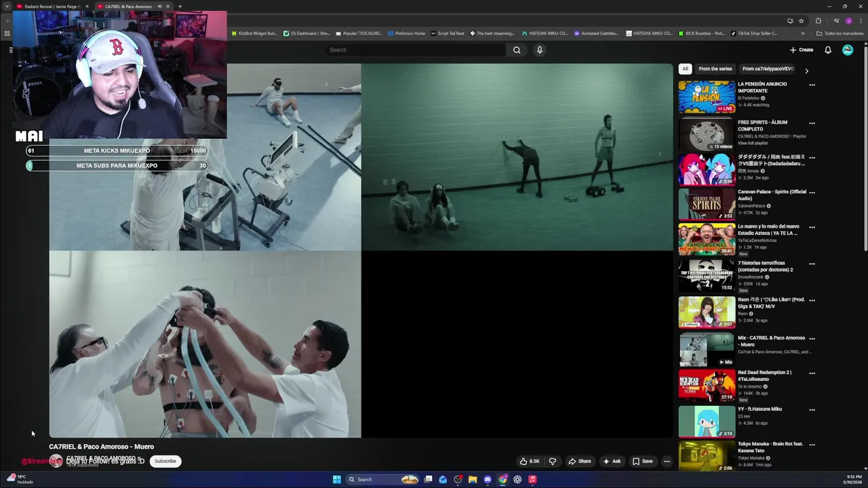Select the CA7RIEL & Paco Amoroso browser tab
This screenshot has height=488, width=868.
point(133,6)
